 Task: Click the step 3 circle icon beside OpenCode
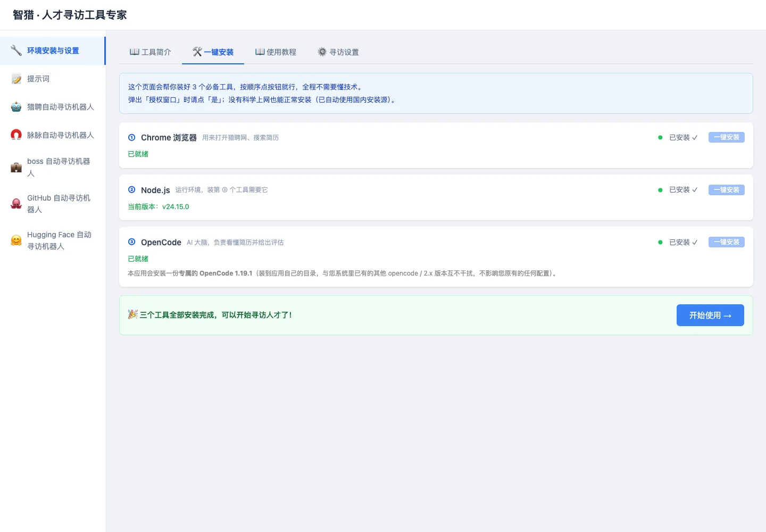(132, 242)
